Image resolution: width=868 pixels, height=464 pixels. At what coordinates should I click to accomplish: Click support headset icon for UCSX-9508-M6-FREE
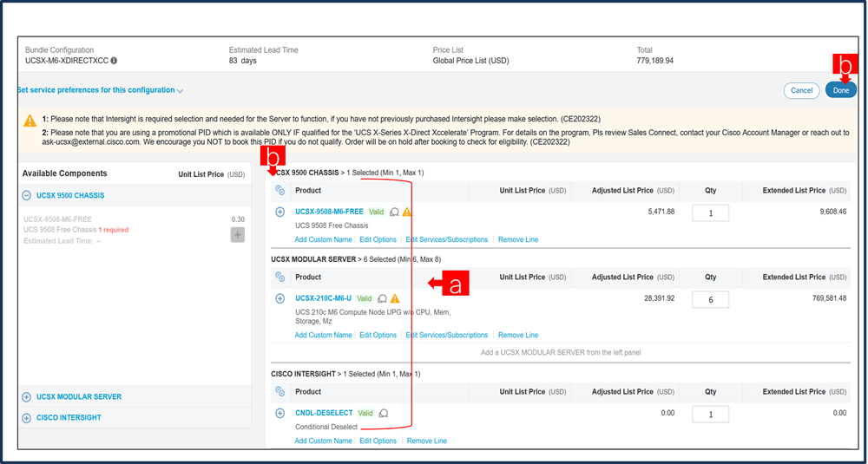(x=395, y=212)
